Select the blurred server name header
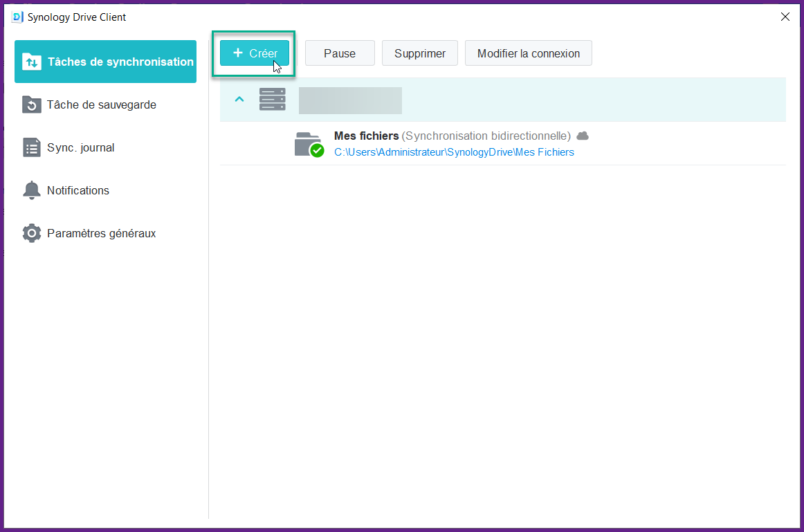Viewport: 804px width, 532px height. tap(350, 100)
